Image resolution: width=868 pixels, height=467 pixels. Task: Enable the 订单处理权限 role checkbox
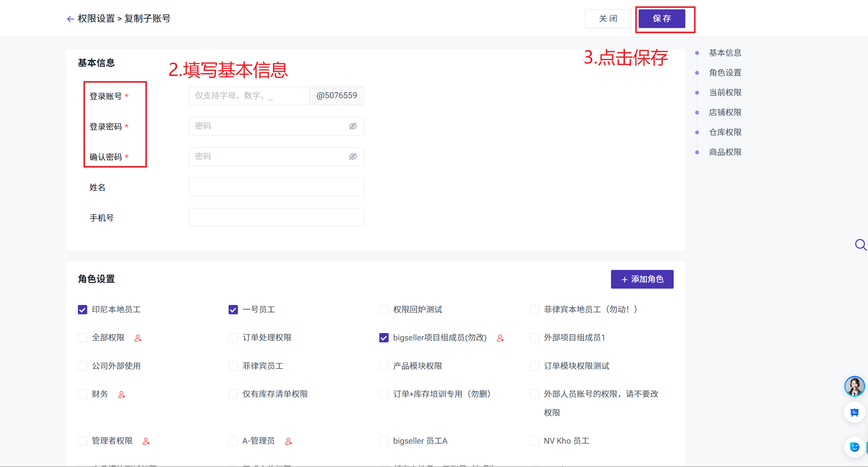pyautogui.click(x=233, y=338)
